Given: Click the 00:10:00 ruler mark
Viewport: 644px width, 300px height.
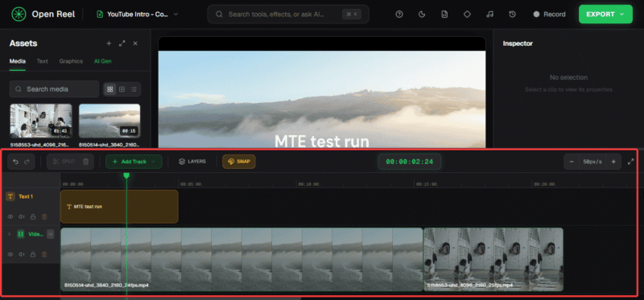Looking at the screenshot, I should click(308, 184).
